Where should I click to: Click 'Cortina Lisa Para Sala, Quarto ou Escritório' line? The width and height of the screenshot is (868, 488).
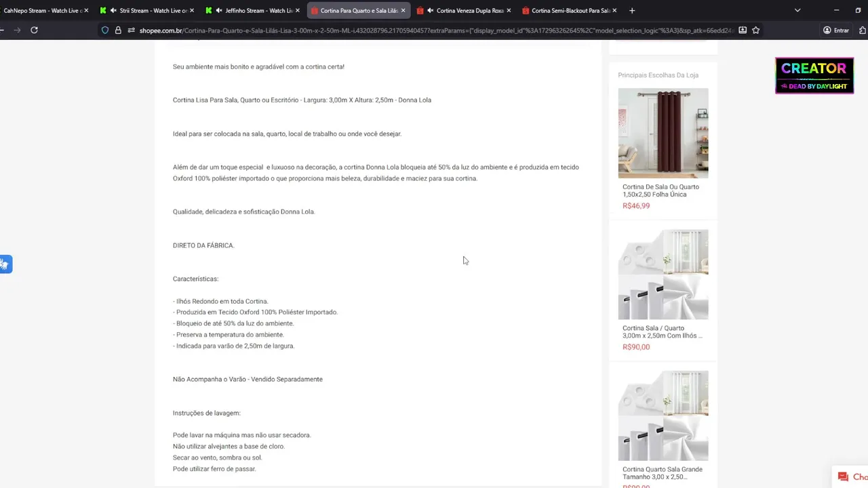tap(302, 100)
